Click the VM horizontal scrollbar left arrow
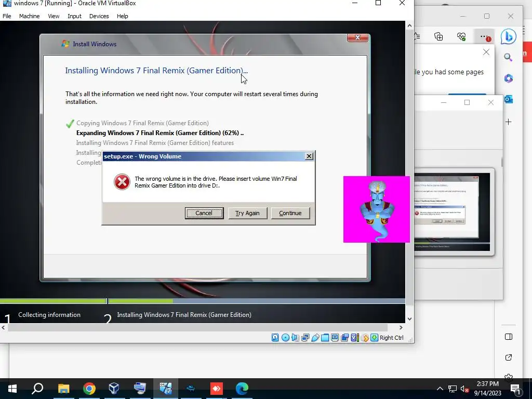The height and width of the screenshot is (399, 532). (x=4, y=327)
